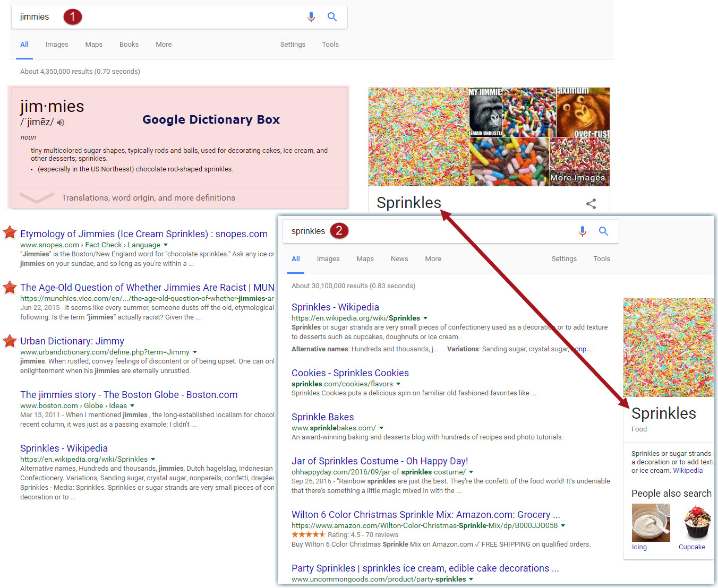This screenshot has width=718, height=588.
Task: Open dropdown arrow after en.wikipedia.org/wiki/Sprinkles in sprinkles results
Action: pos(425,318)
